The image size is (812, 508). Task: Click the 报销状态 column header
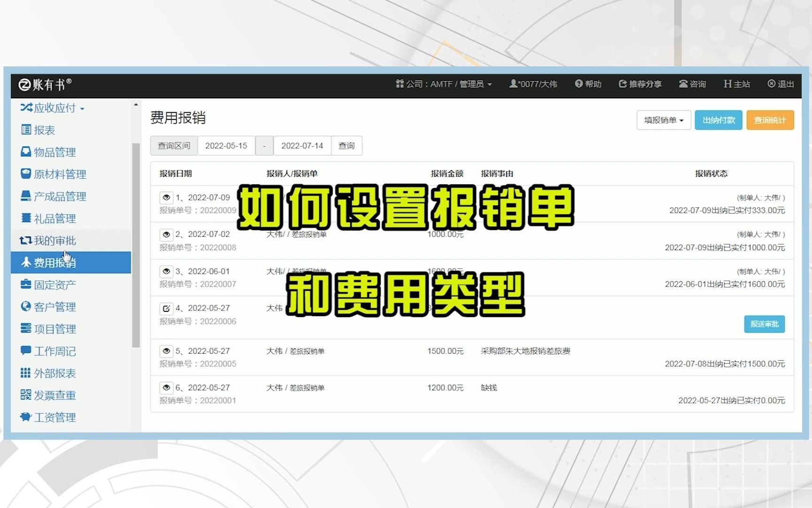[x=711, y=174]
